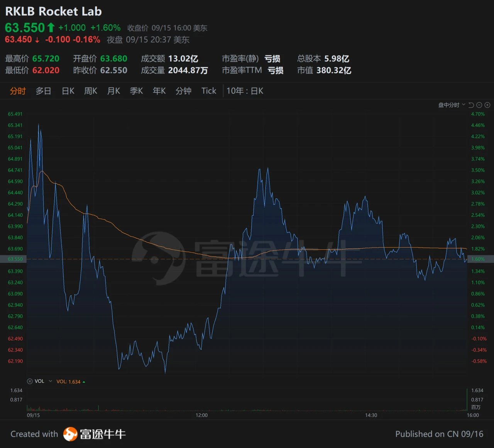
Task: Click the 总股本 value 5.98亿
Action: tap(337, 59)
